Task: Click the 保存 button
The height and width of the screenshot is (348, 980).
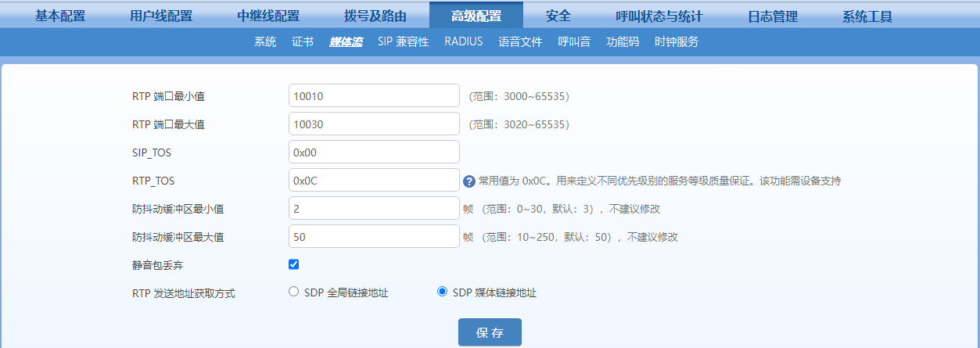Action: pos(490,332)
